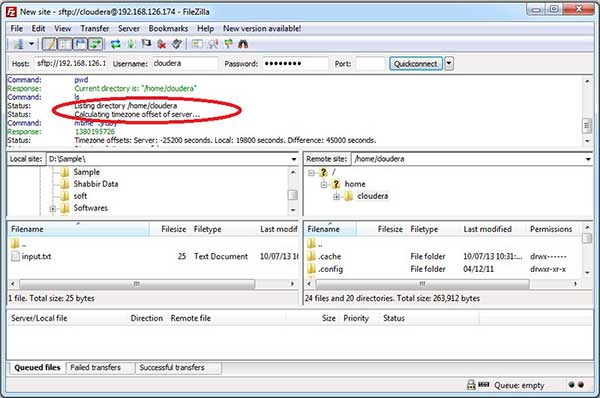Screen dimensions: 600x398
Task: Toggle the local directory tree display
Action: [64, 44]
